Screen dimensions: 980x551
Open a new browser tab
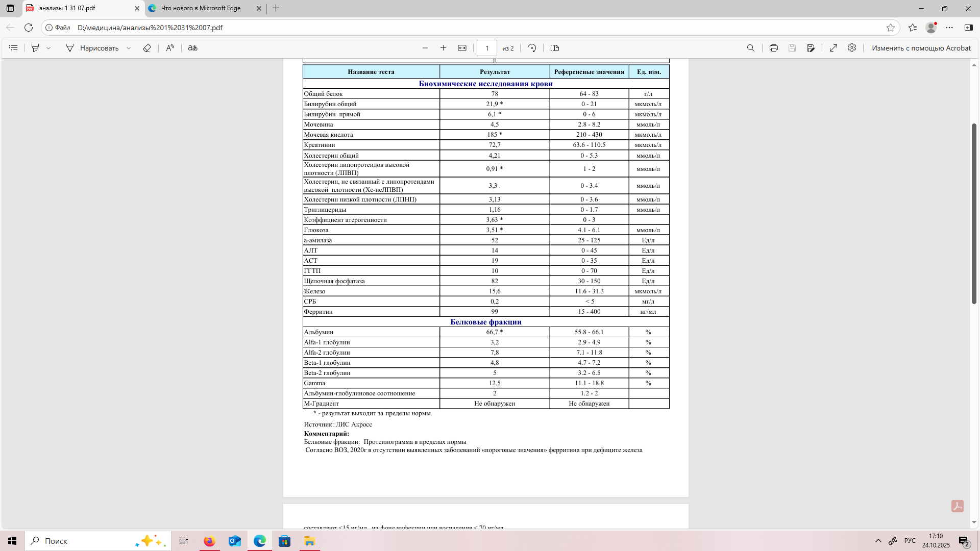click(x=276, y=8)
